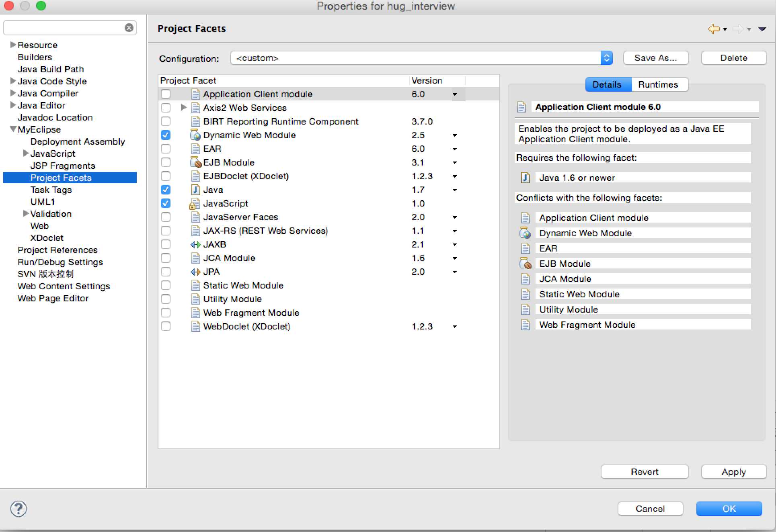This screenshot has width=776, height=532.
Task: Click the Java 1.6 or newer requirement icon
Action: (525, 178)
